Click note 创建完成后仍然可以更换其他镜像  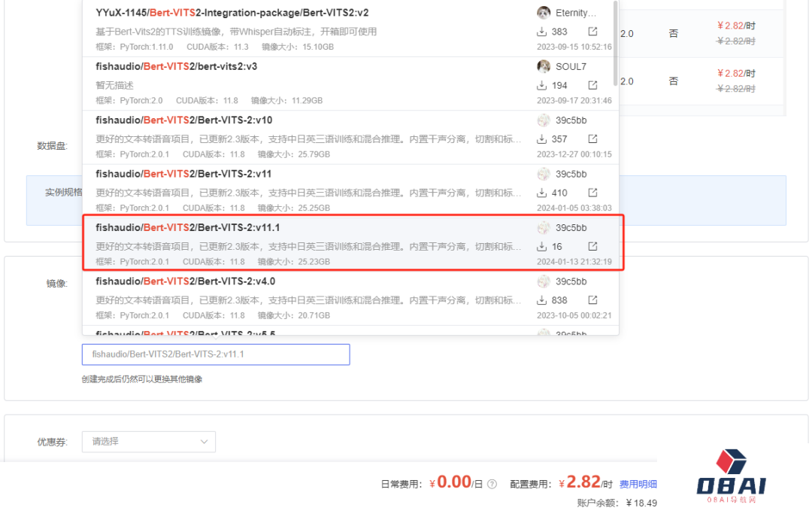coord(142,379)
